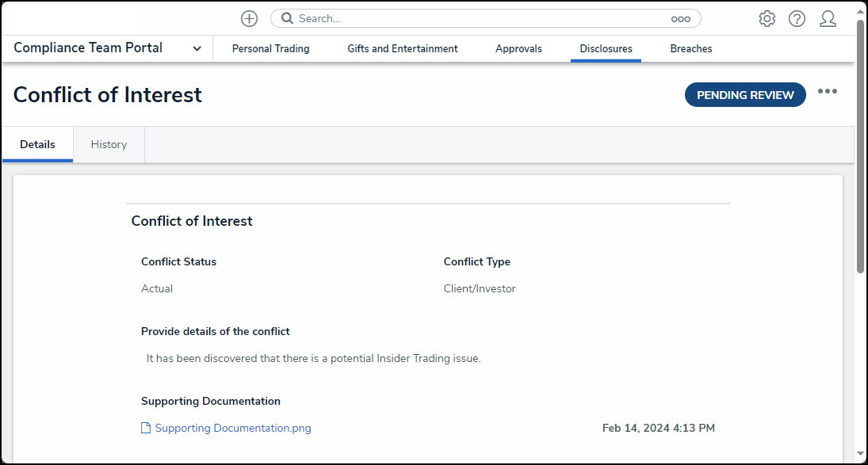The width and height of the screenshot is (868, 465).
Task: Open the user profile icon
Action: pyautogui.click(x=828, y=19)
